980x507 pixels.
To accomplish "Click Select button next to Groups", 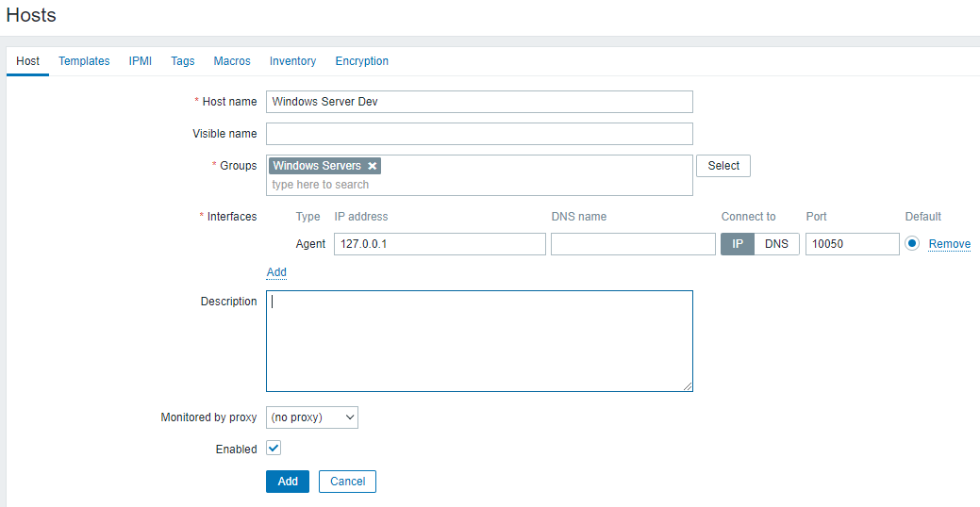I will [x=723, y=166].
